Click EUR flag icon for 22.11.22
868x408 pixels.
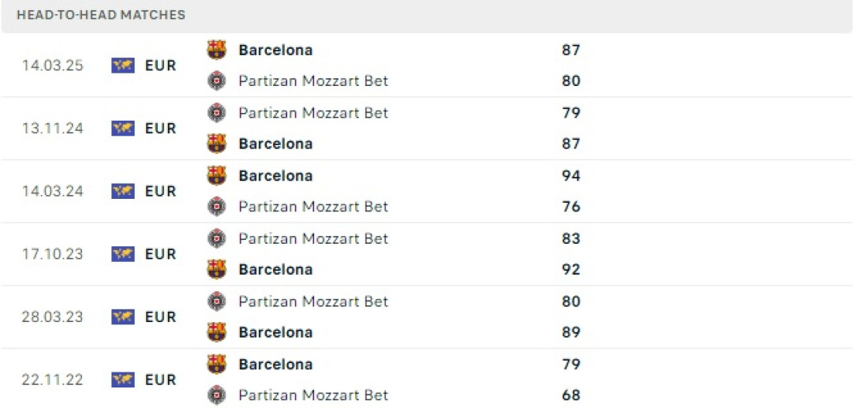(x=123, y=380)
